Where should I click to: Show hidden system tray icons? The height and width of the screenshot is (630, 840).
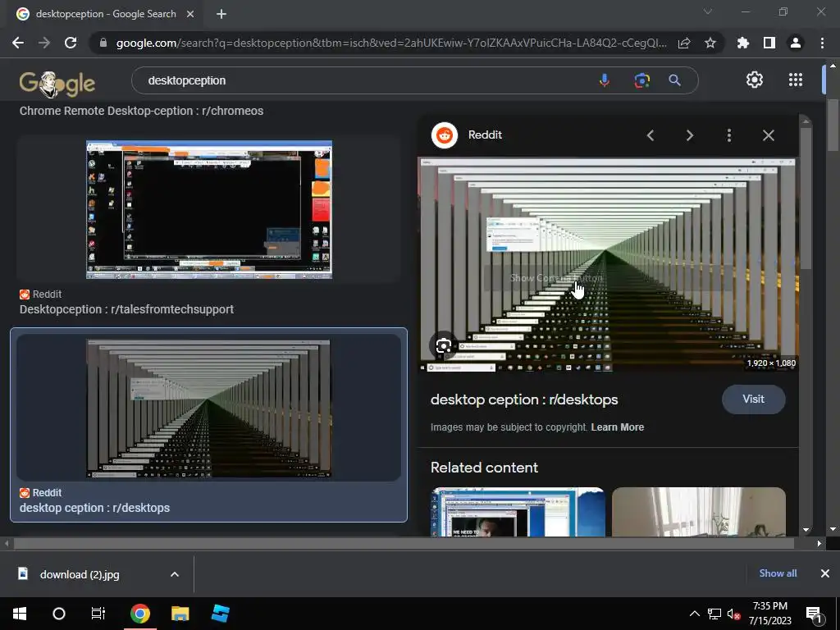(x=694, y=614)
